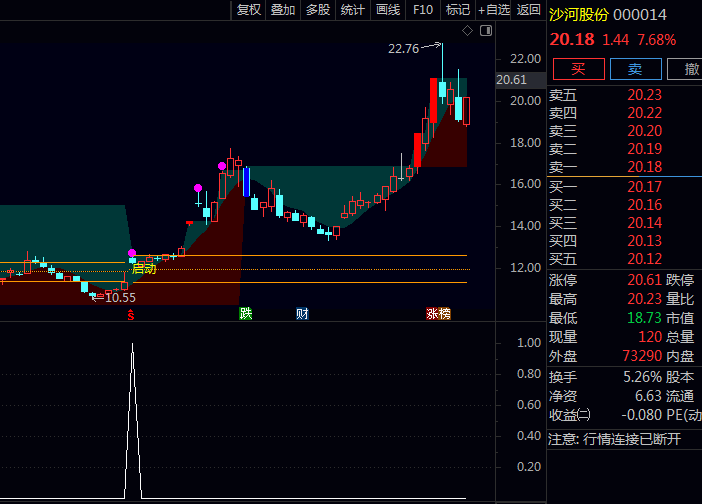Click the red 买 buy button
Screen dimensions: 702x504
(x=578, y=69)
